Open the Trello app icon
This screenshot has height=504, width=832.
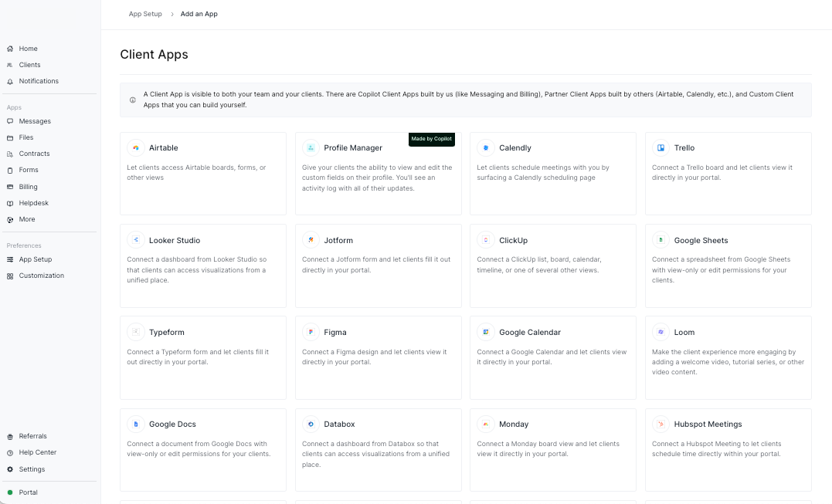tap(661, 147)
